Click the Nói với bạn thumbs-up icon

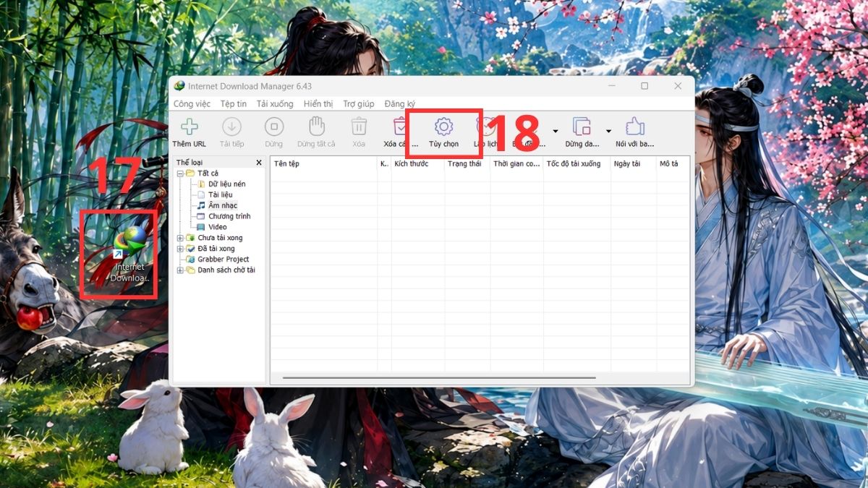[634, 127]
